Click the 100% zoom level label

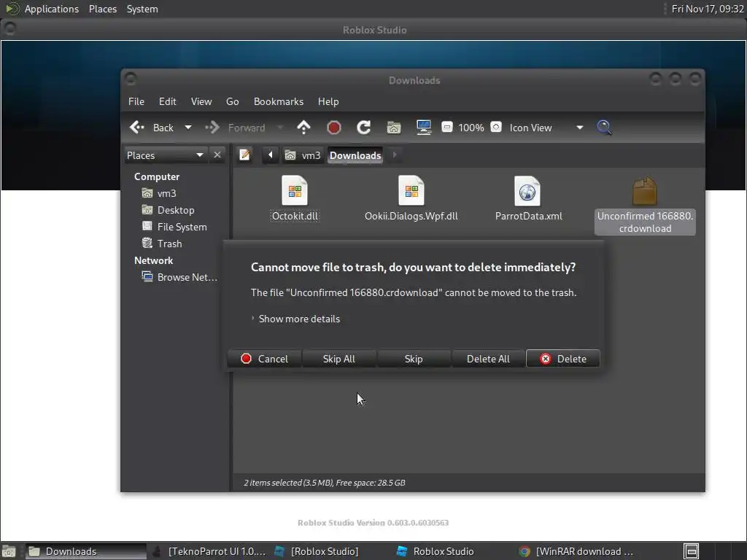[x=471, y=128]
